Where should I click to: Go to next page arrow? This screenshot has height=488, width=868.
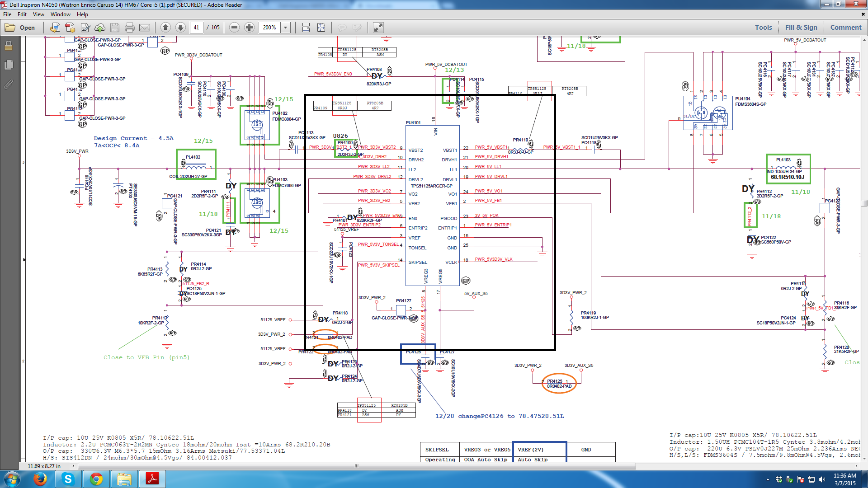(x=180, y=28)
